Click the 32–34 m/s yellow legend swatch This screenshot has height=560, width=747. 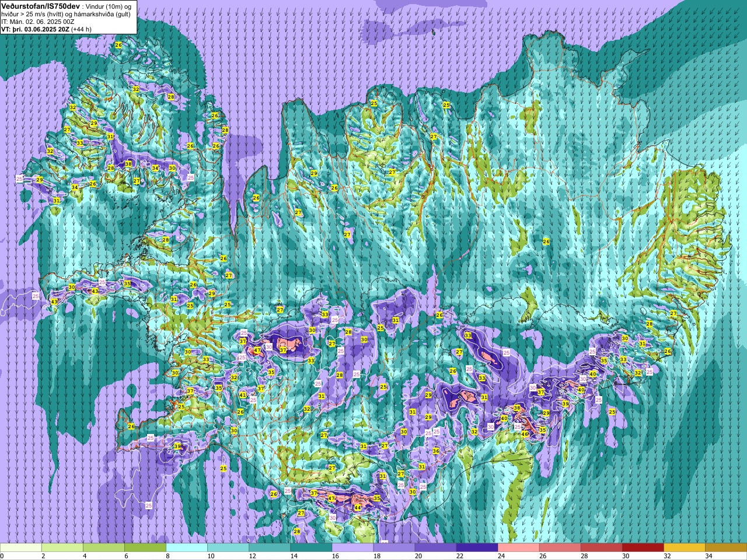[x=684, y=548]
